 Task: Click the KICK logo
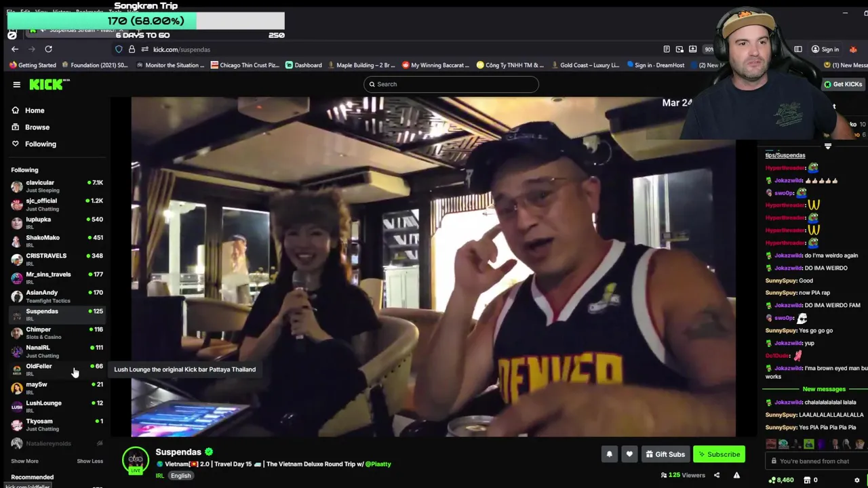49,84
